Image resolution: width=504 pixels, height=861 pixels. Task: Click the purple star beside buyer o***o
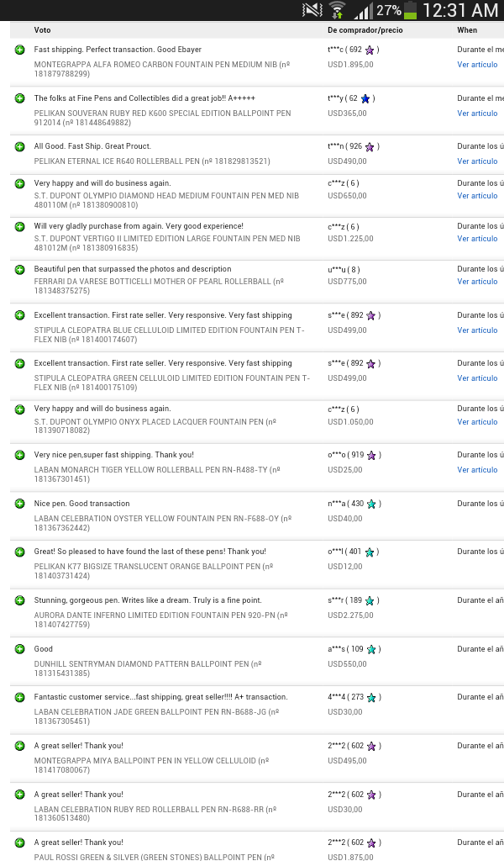click(x=370, y=456)
